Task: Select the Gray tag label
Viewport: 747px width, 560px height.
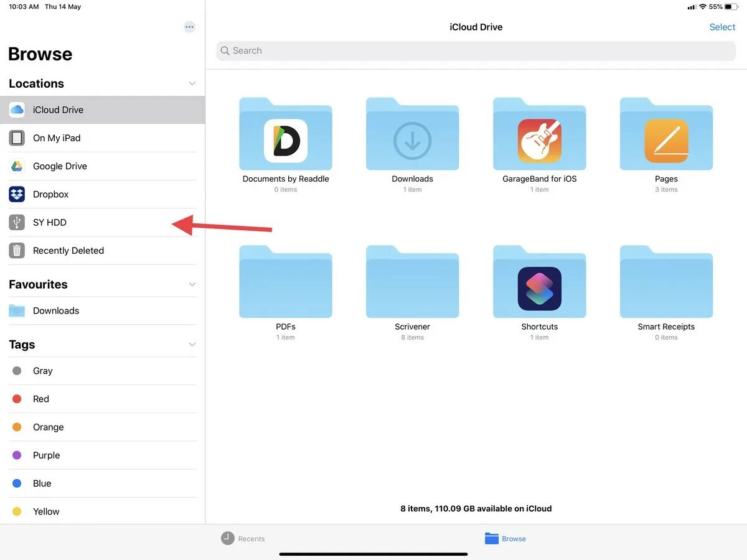Action: coord(42,371)
